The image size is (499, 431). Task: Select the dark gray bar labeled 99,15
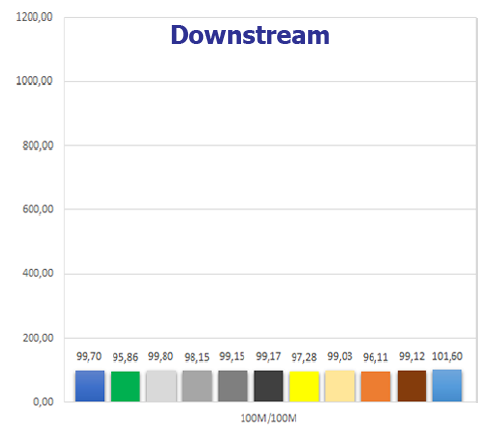[233, 386]
